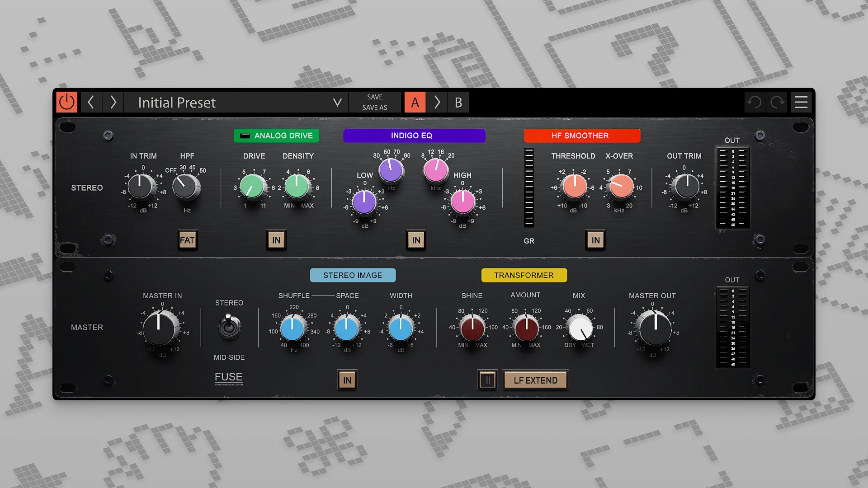Open the hamburger menu
The height and width of the screenshot is (488, 868).
pos(801,102)
